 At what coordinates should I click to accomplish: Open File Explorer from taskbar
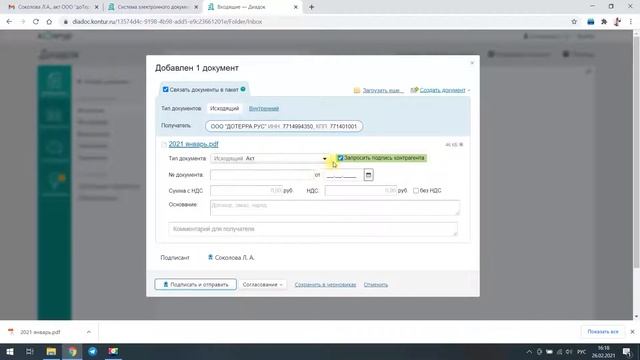pos(51,351)
